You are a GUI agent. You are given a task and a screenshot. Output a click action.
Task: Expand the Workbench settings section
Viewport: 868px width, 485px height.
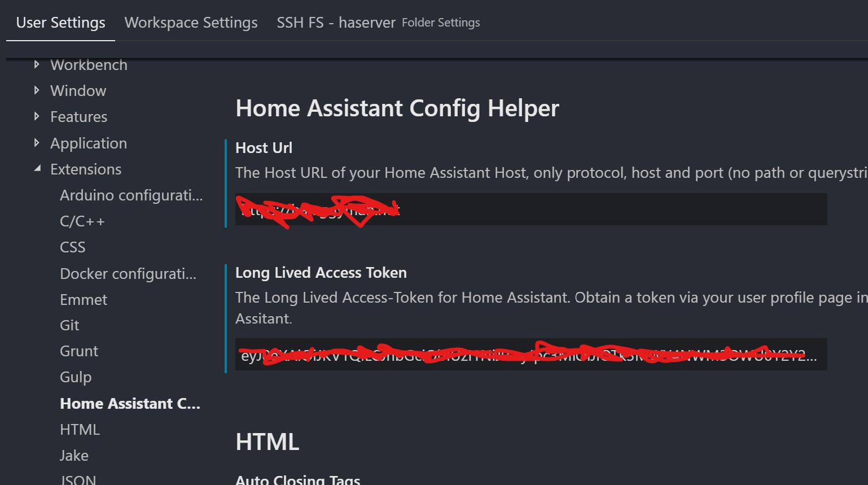coord(89,64)
